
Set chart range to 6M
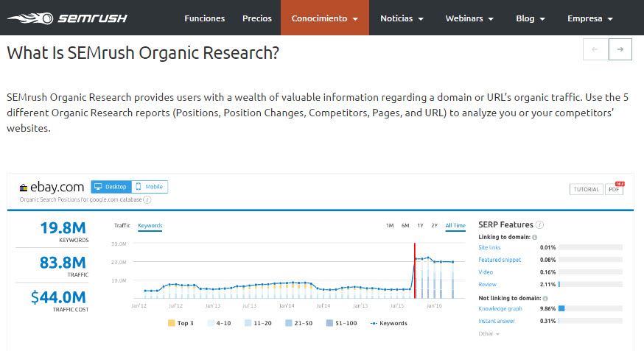pos(405,225)
